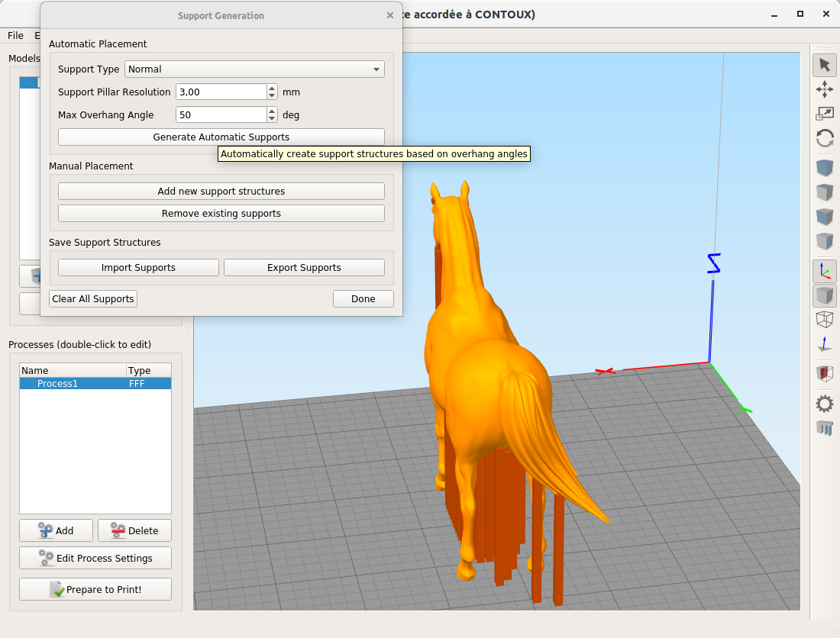The width and height of the screenshot is (840, 638).
Task: Choose the scale model tool
Action: pyautogui.click(x=824, y=114)
